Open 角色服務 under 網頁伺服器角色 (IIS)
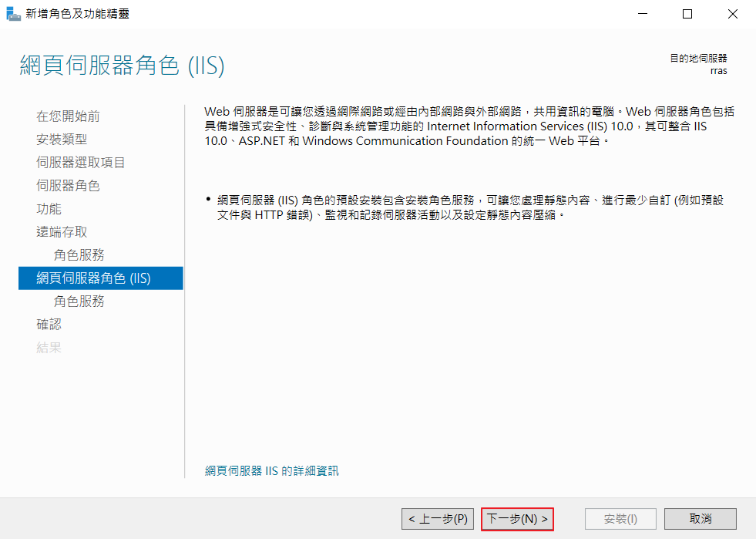Viewport: 756px width, 539px height. point(79,301)
